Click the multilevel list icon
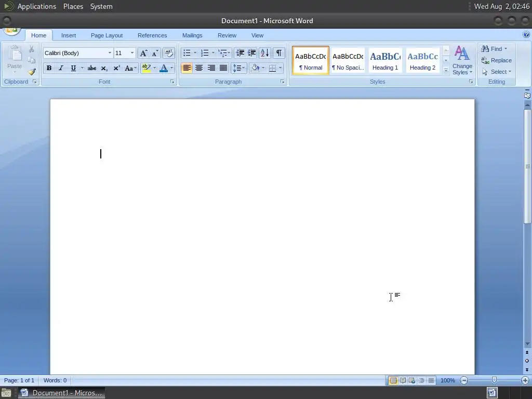The height and width of the screenshot is (399, 532). pyautogui.click(x=222, y=53)
